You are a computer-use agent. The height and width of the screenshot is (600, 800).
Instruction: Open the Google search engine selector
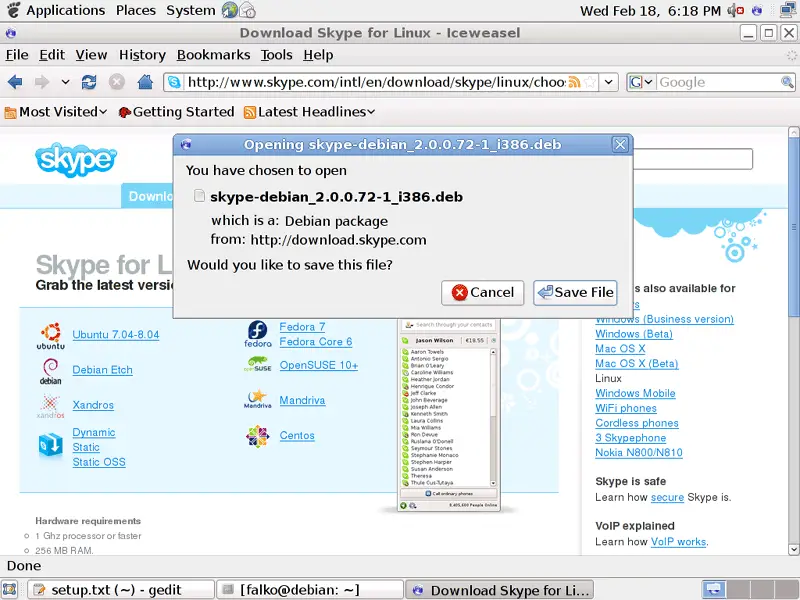point(641,82)
